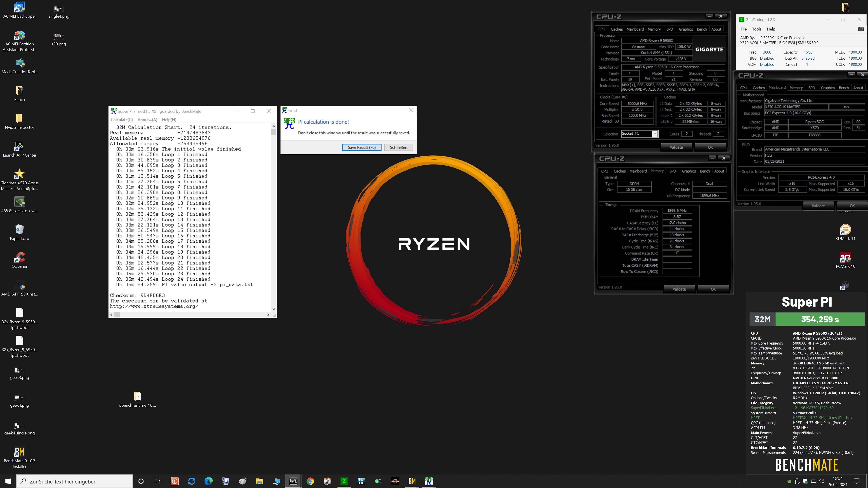Screen dimensions: 868x488
Task: Open Task View on the taskbar
Action: coord(157,481)
